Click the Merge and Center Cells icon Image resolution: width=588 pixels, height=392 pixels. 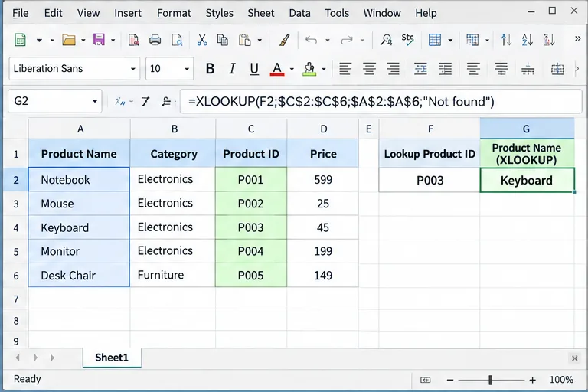(x=557, y=69)
